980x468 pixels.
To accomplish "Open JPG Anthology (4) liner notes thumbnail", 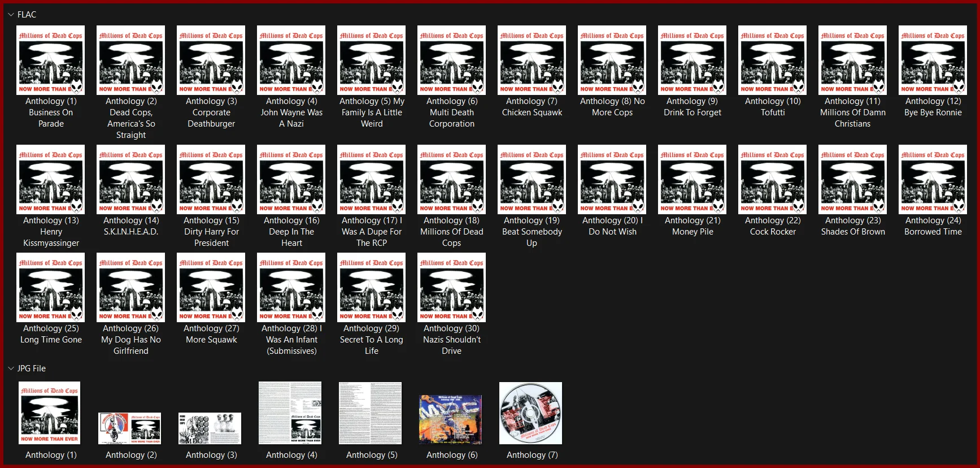I will 290,413.
